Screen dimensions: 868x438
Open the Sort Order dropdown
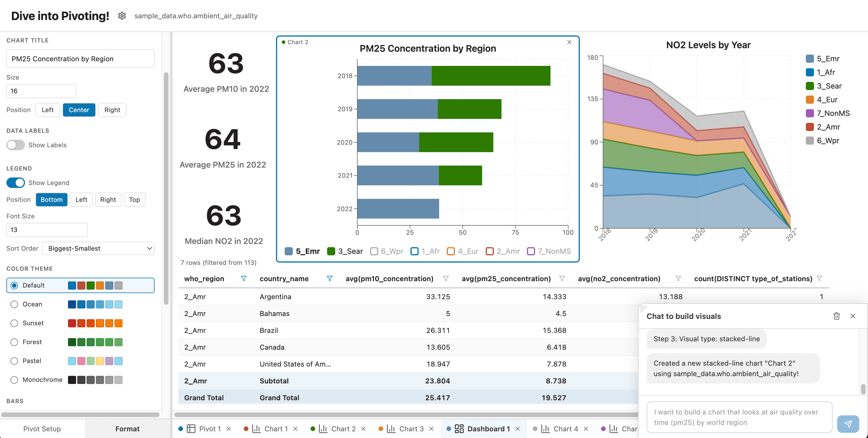point(98,248)
